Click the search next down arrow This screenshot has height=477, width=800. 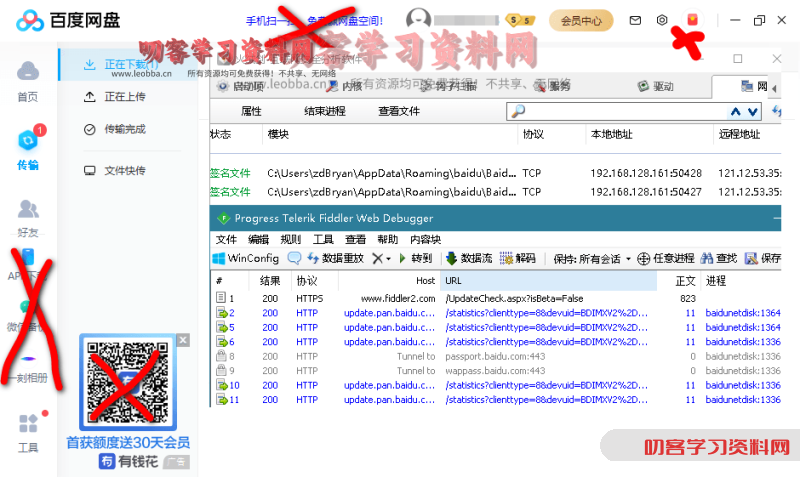click(x=753, y=112)
